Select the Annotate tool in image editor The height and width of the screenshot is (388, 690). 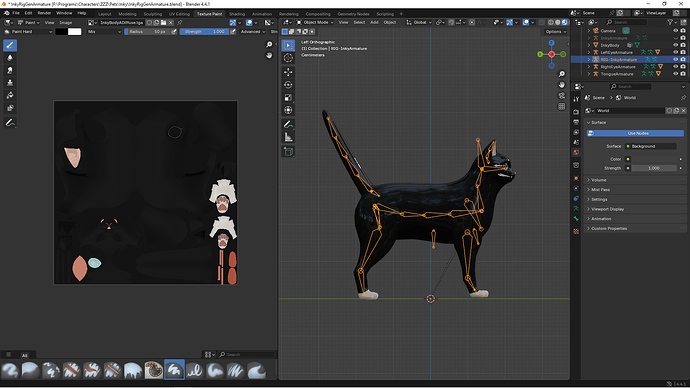coord(10,123)
